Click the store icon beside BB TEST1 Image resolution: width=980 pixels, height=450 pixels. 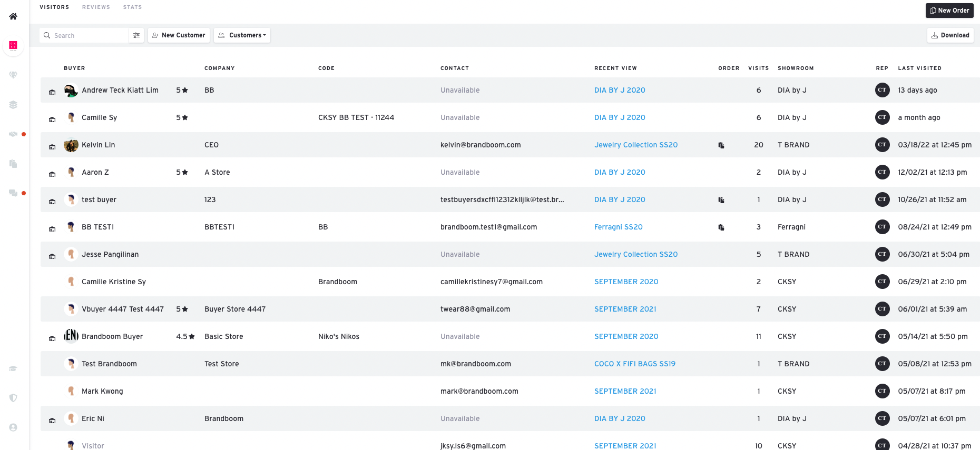pos(52,229)
